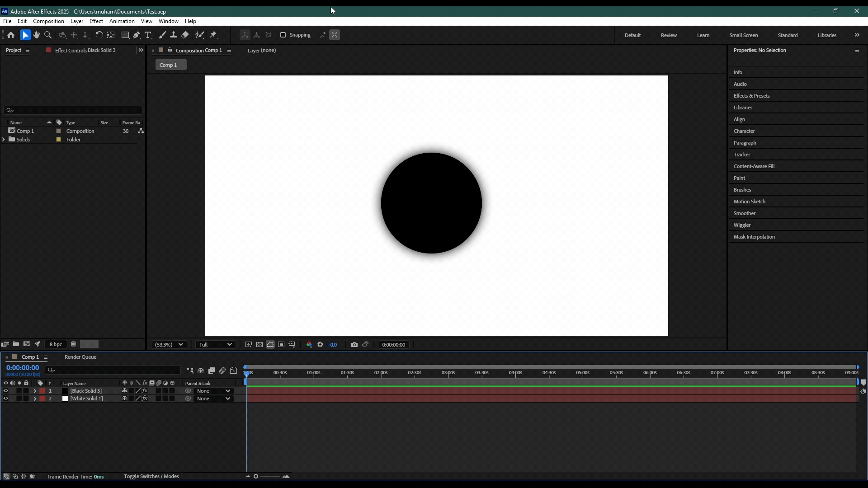Select the Clone Stamp tool
Viewport: 868px width, 488px height.
[174, 35]
